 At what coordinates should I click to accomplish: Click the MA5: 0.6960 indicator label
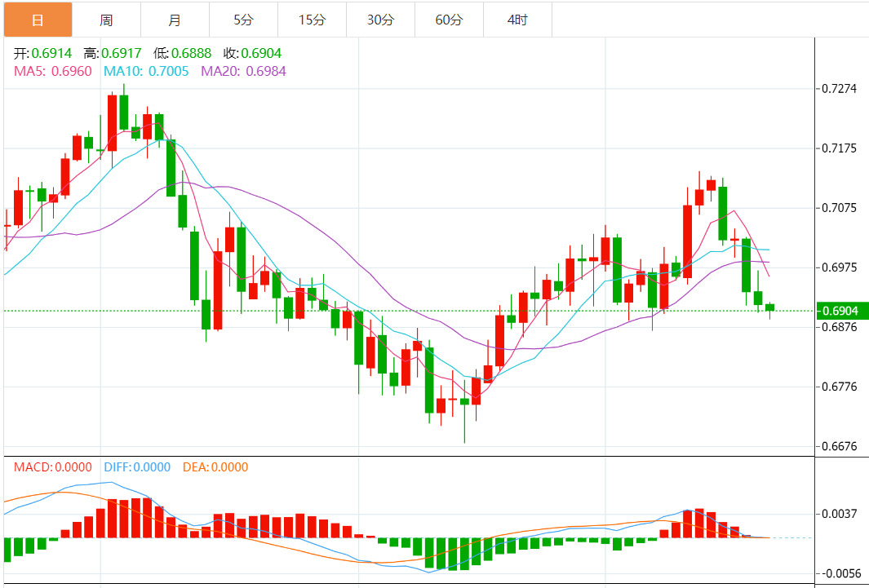(53, 72)
